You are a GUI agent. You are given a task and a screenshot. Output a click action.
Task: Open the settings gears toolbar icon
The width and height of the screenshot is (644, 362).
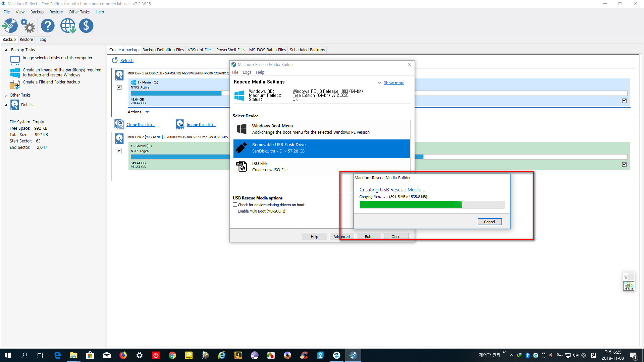[28, 26]
